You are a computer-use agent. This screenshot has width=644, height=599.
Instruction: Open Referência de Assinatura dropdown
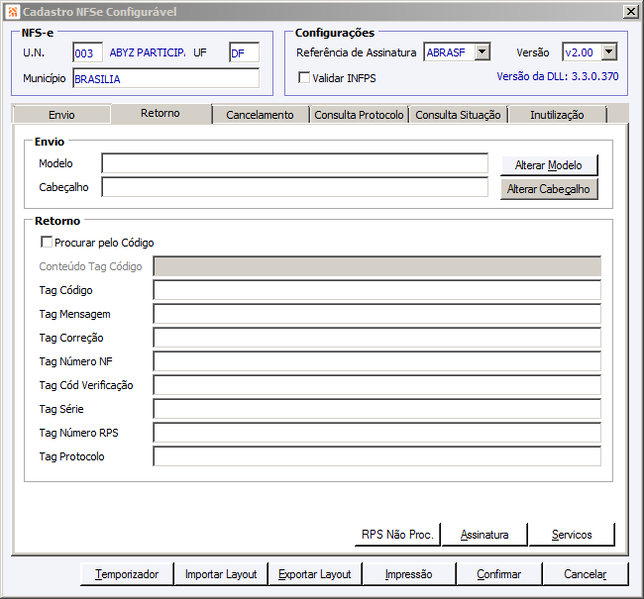click(483, 52)
